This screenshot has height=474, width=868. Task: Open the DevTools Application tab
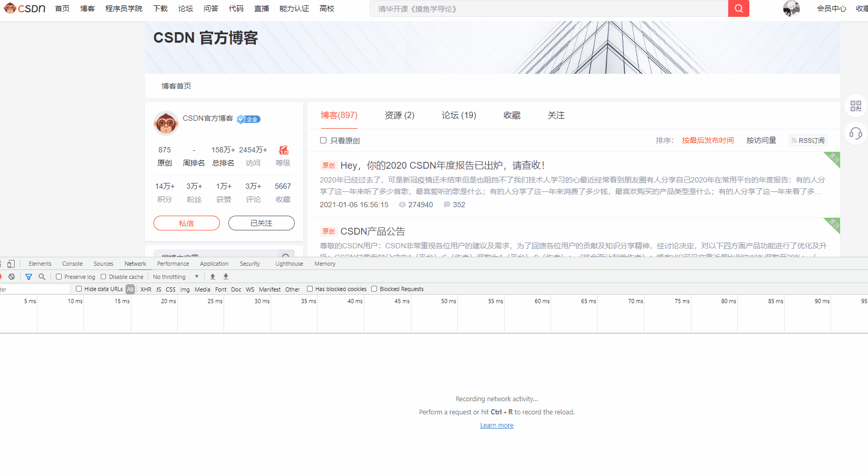click(214, 264)
